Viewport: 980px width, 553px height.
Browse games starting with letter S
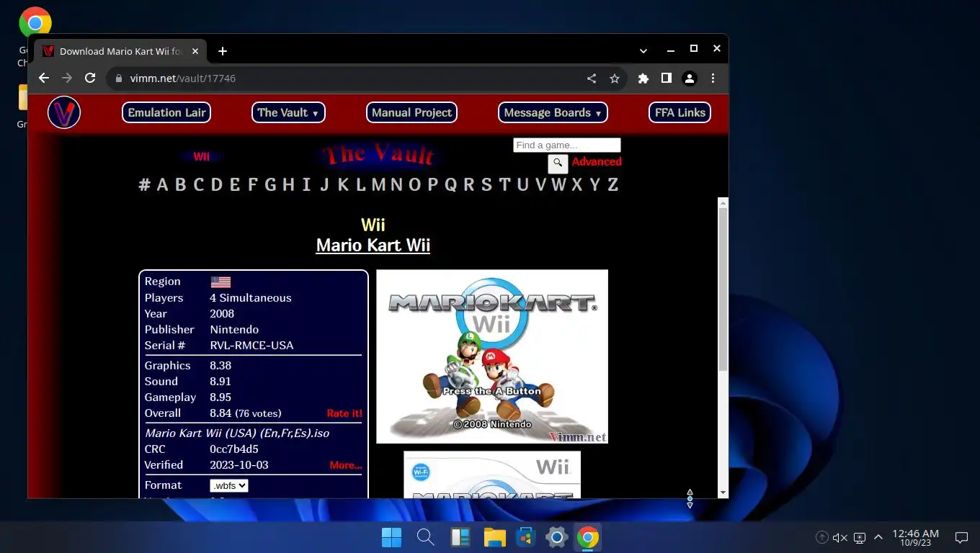486,185
